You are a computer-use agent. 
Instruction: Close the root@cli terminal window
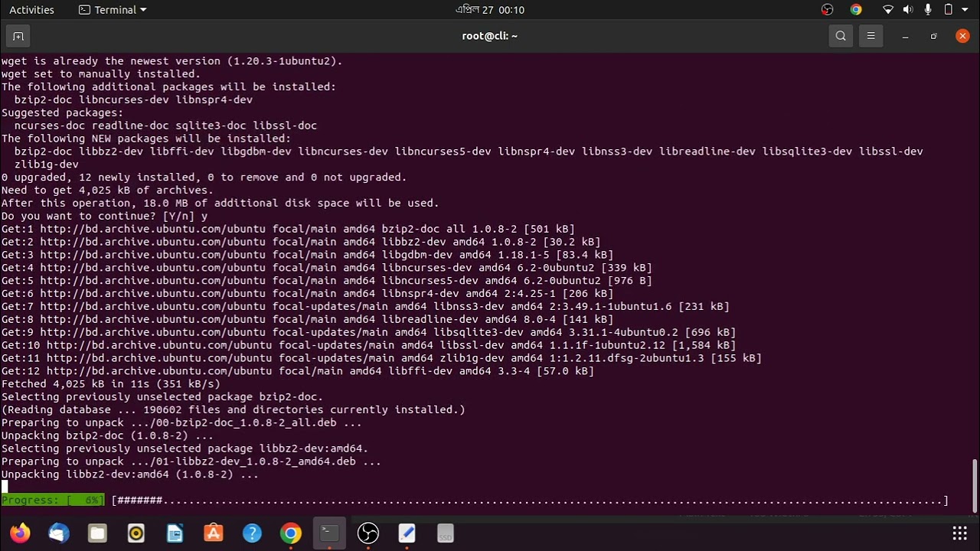(962, 36)
